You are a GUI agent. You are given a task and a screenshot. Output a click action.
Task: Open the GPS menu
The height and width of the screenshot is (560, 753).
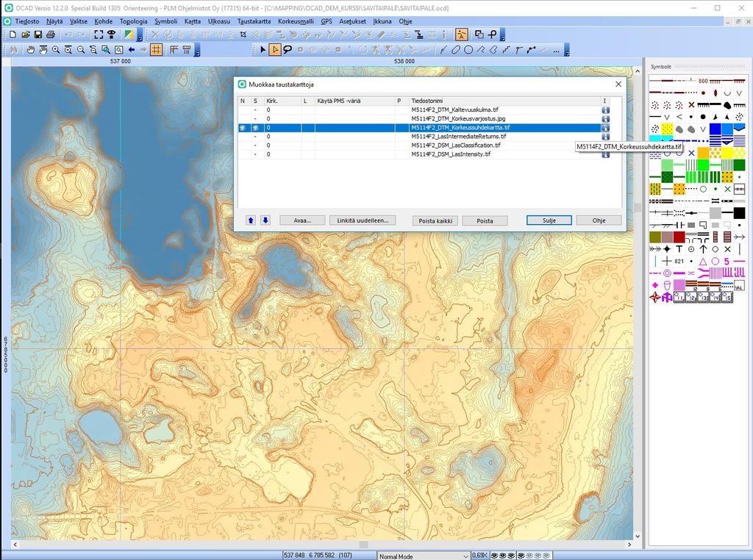326,21
